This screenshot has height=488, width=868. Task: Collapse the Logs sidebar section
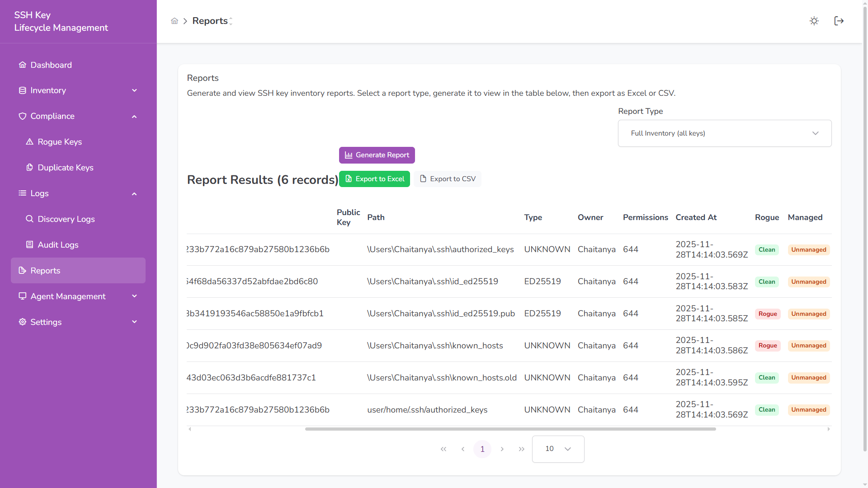point(134,193)
